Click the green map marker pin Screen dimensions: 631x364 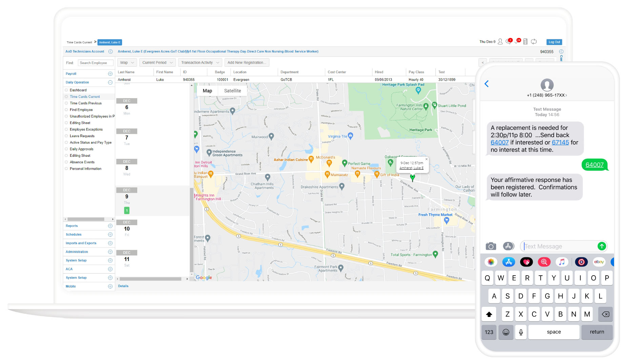click(x=412, y=177)
